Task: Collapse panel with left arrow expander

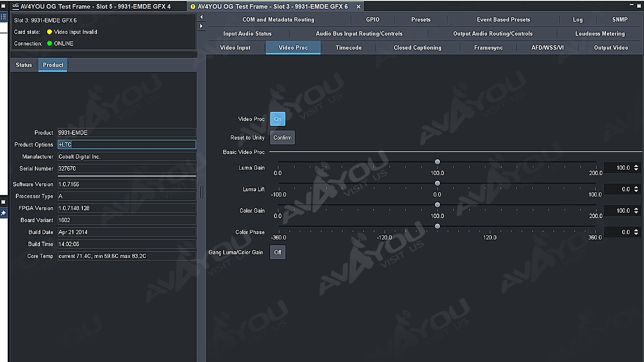Action: click(202, 17)
